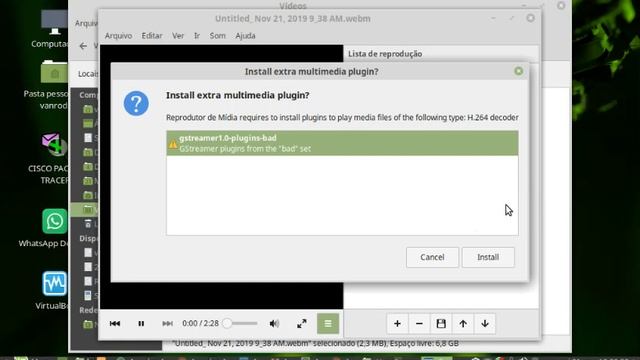This screenshot has height=360, width=640.
Task: Click the 0:00 / 2:28 time label
Action: pos(200,324)
